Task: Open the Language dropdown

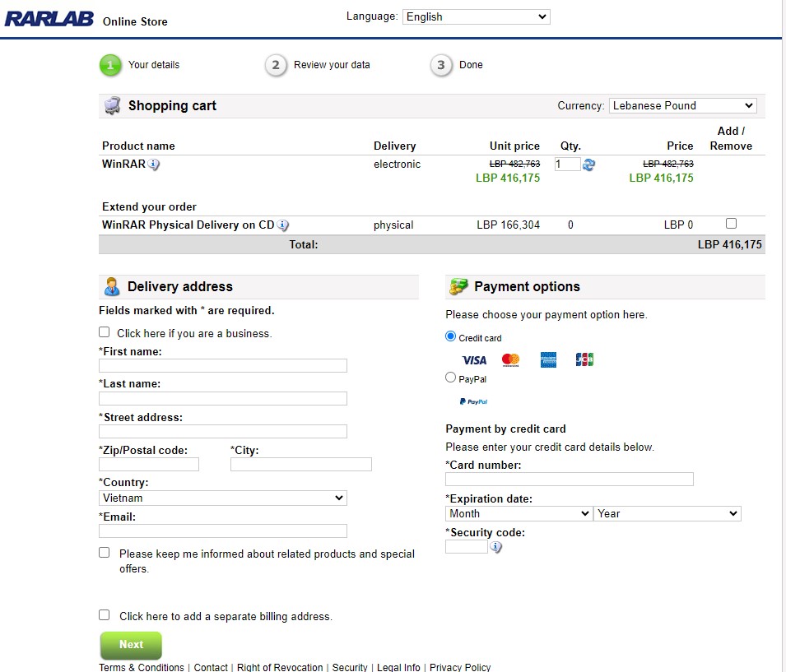Action: [476, 16]
